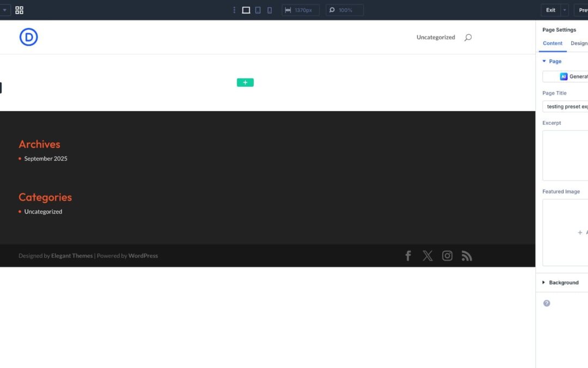This screenshot has height=368, width=588.
Task: Open the September 2025 archive link
Action: pyautogui.click(x=46, y=158)
